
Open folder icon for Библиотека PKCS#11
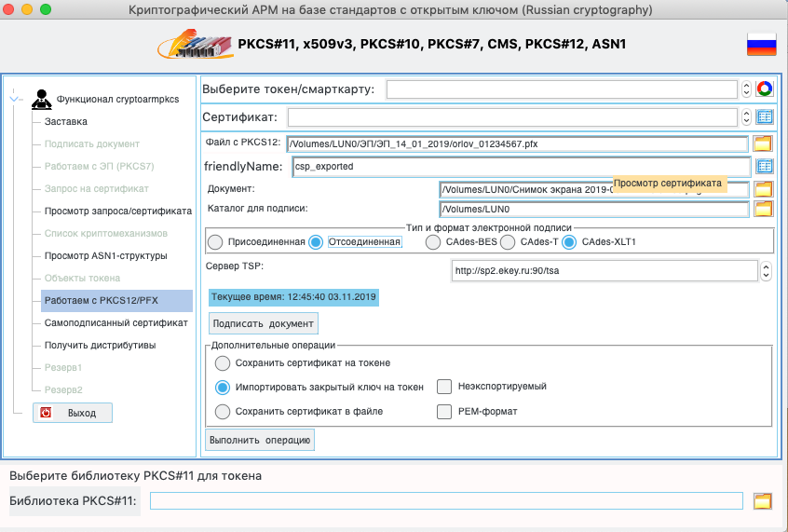point(763,501)
